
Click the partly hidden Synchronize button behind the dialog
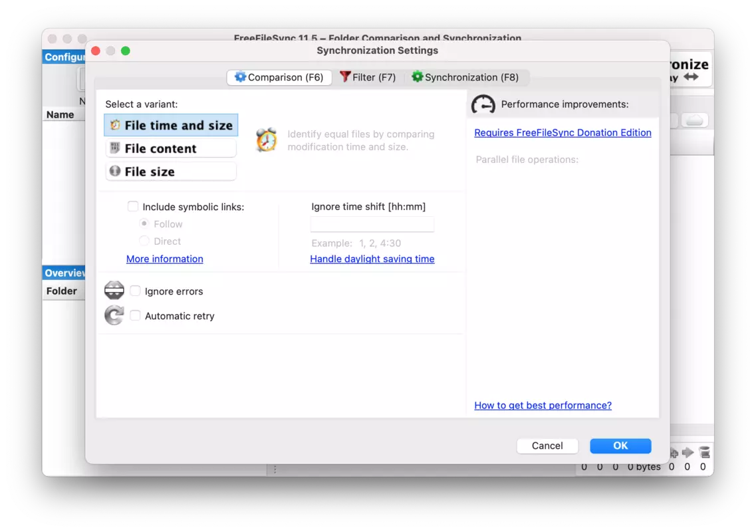(x=690, y=70)
